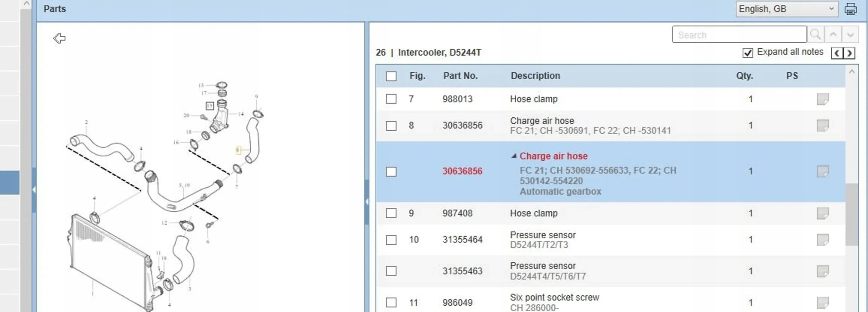Open note icon for Charge air hose FC 21; CH -530691
Screen dimensions: 868x312
(823, 125)
